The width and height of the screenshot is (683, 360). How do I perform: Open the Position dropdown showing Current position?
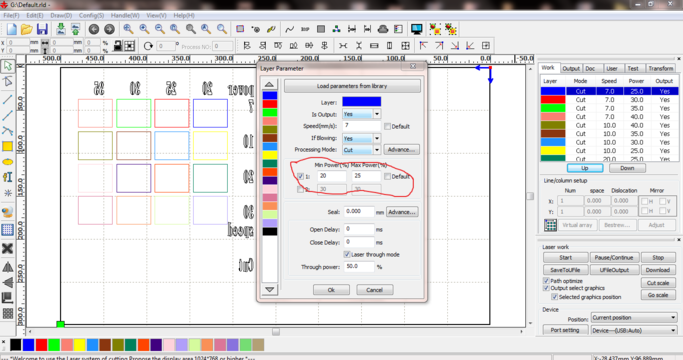(x=634, y=317)
